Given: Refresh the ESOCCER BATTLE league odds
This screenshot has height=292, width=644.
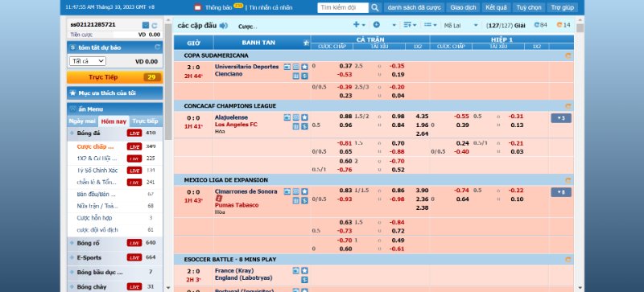Looking at the screenshot, I should (568, 260).
